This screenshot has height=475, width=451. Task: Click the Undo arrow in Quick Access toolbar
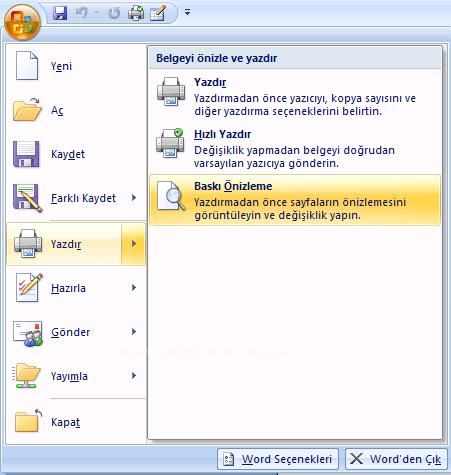click(x=81, y=13)
